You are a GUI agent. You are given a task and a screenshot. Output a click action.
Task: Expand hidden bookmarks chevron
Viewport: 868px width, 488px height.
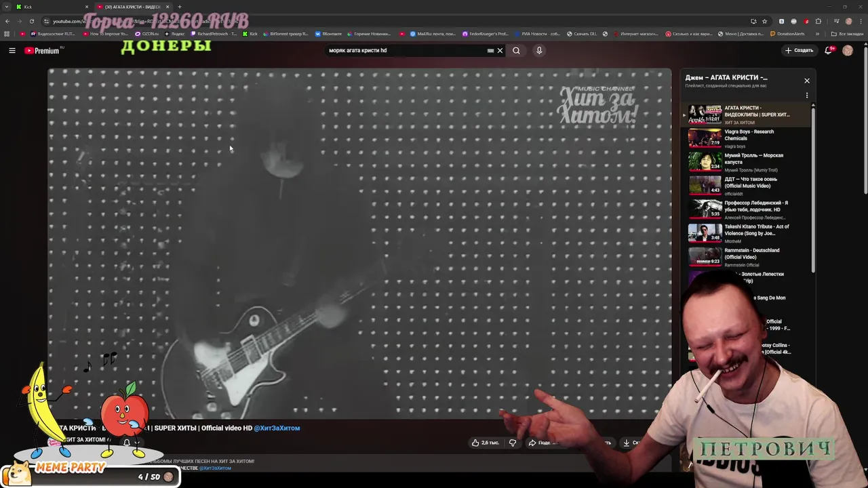click(817, 34)
